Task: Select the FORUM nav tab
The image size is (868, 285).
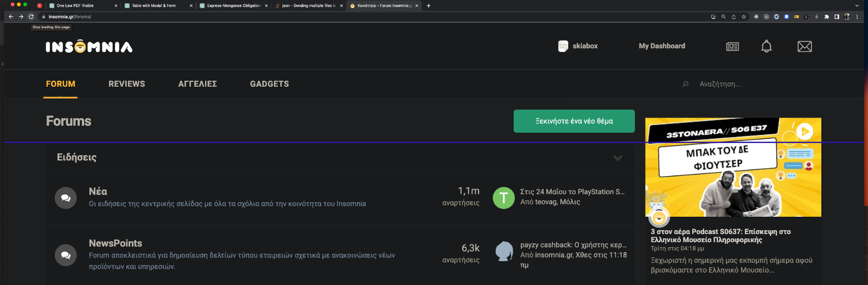Action: 61,84
